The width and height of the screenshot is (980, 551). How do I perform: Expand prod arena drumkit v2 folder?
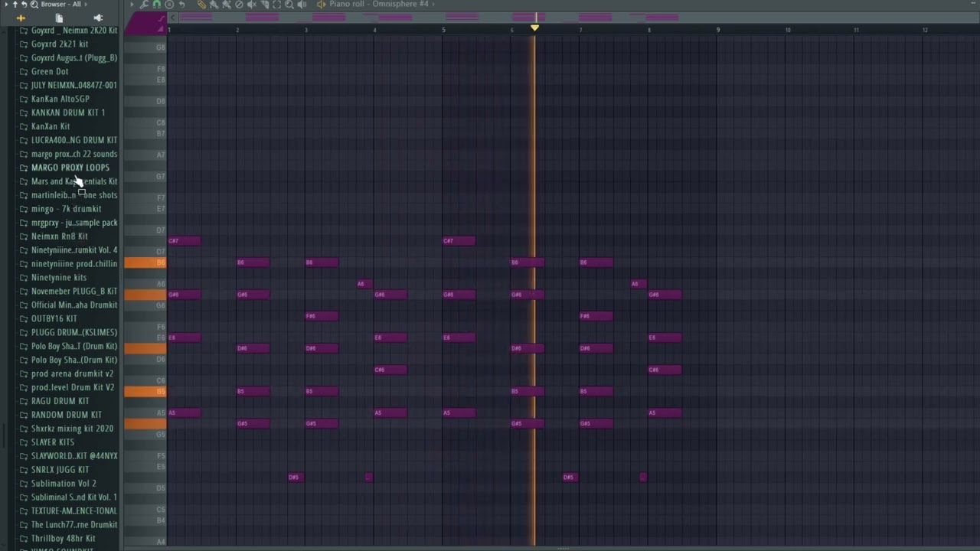[68, 373]
